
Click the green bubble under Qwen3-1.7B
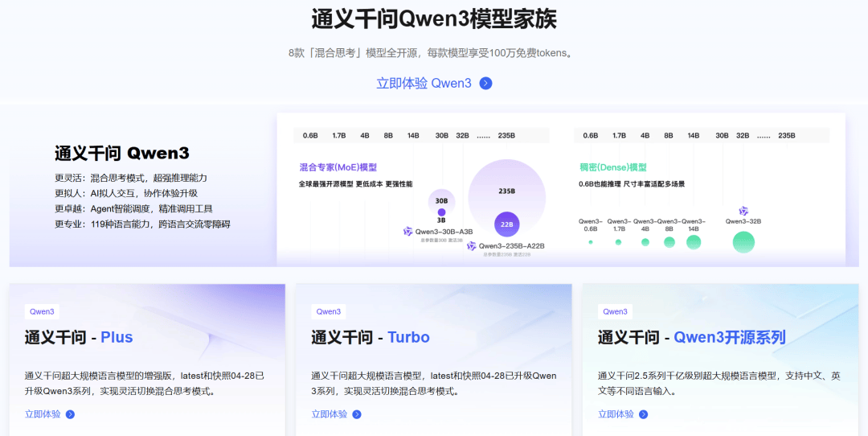(618, 242)
